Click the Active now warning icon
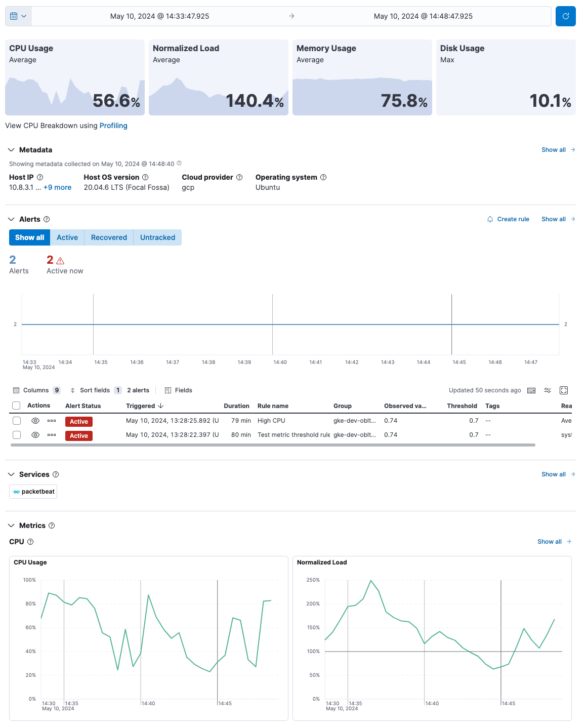The image size is (586, 728). coord(60,261)
